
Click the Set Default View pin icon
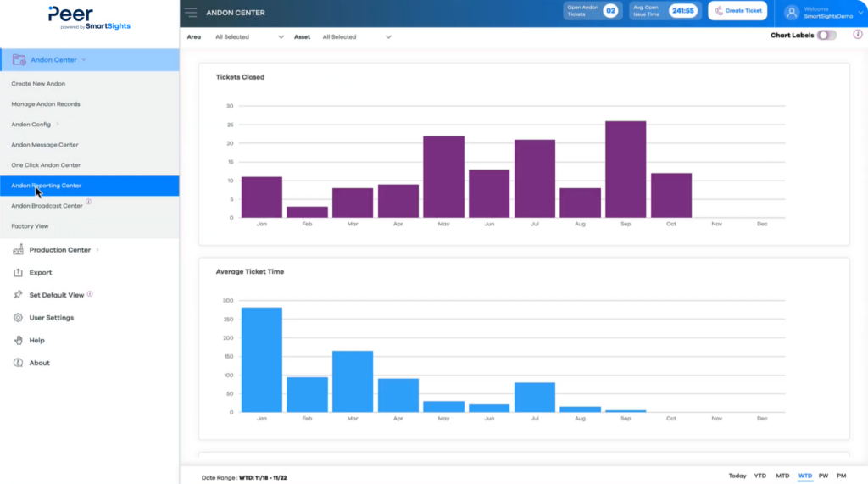pos(19,295)
